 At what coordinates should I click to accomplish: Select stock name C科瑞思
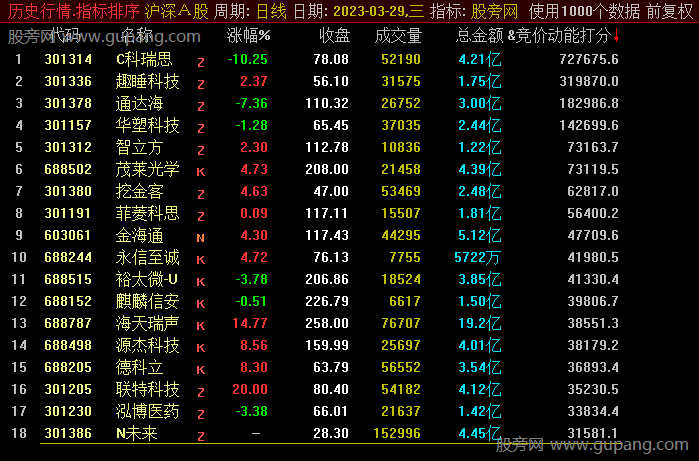(x=144, y=59)
